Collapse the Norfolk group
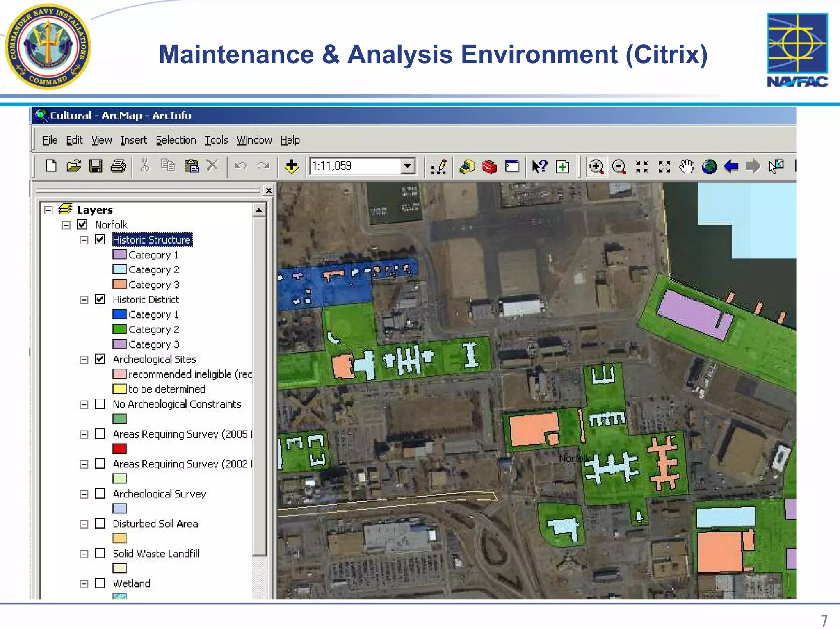This screenshot has width=840, height=629. pos(66,225)
